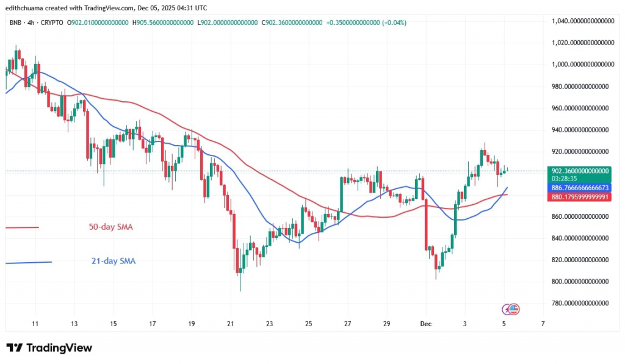Screen dimensions: 625x364
Task: Click the USA flag badge icon
Action: coord(513,309)
